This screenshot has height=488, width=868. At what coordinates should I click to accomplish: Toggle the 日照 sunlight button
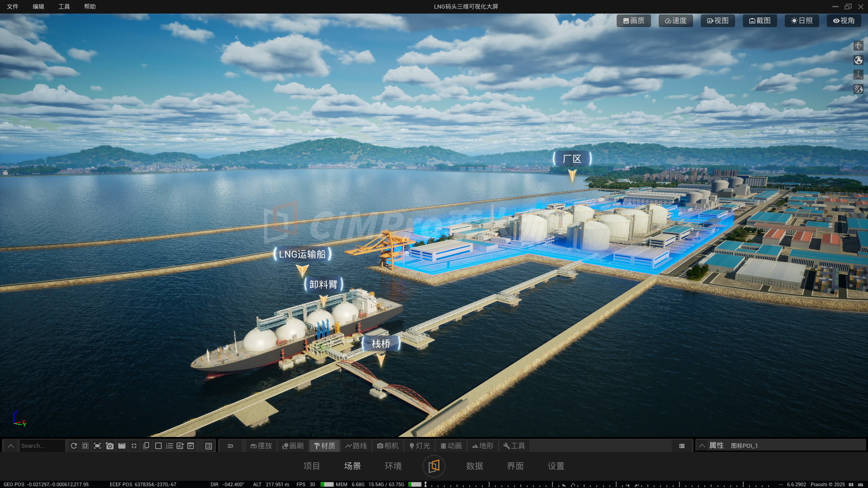click(802, 21)
